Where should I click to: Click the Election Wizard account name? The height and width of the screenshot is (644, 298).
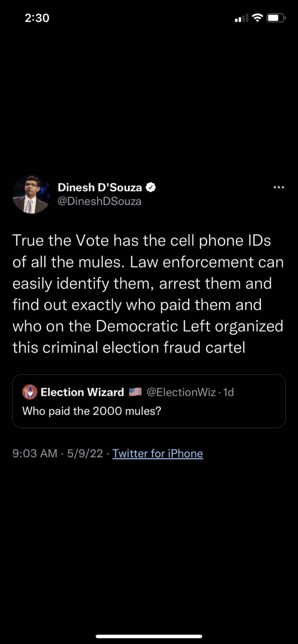pos(82,392)
